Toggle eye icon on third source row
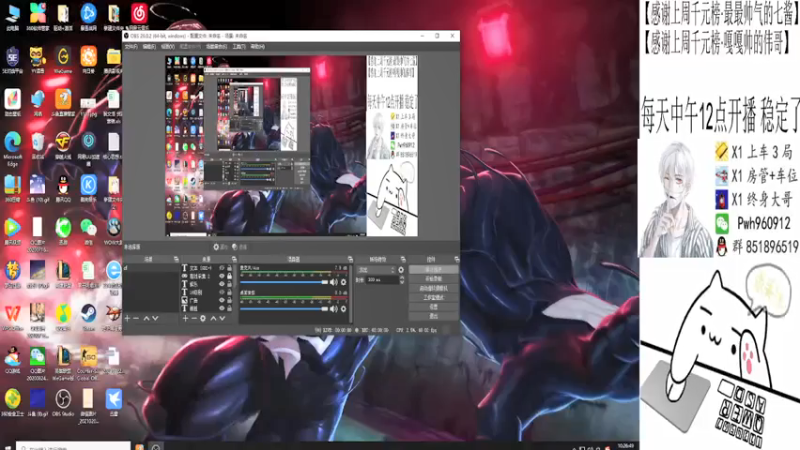 click(x=221, y=284)
